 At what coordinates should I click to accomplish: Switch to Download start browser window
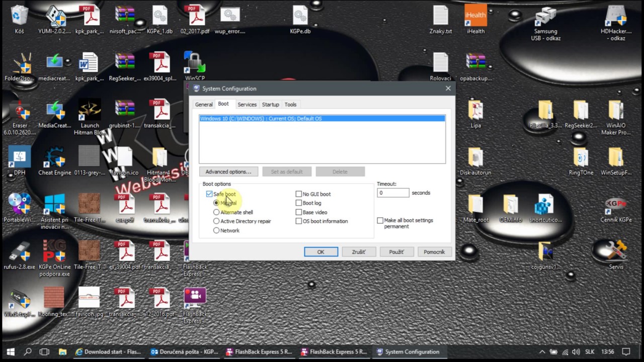click(x=109, y=352)
